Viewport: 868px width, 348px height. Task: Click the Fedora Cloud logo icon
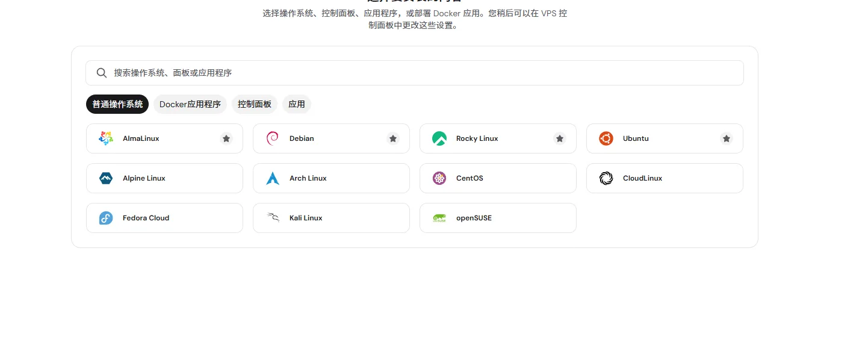[106, 218]
